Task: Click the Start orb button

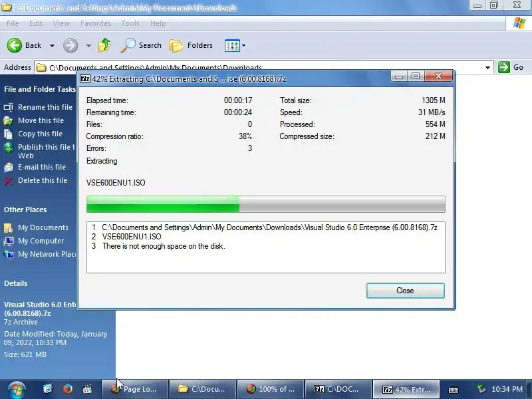Action: (17, 389)
